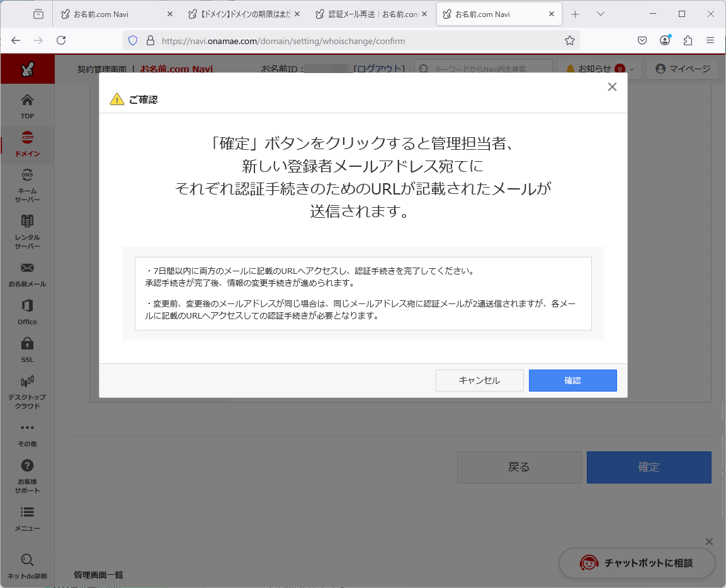Click the blue 確認 button in dialog
This screenshot has height=588, width=726.
click(572, 380)
